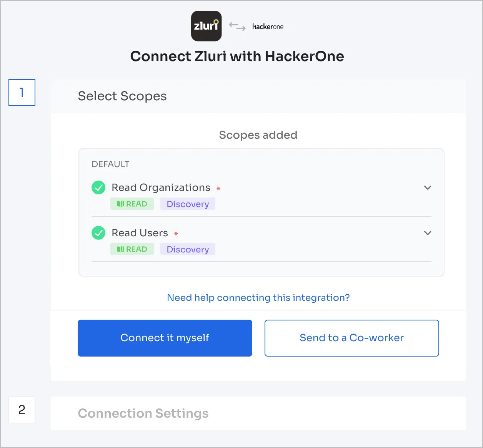Open the Select Scopes section header

click(258, 96)
